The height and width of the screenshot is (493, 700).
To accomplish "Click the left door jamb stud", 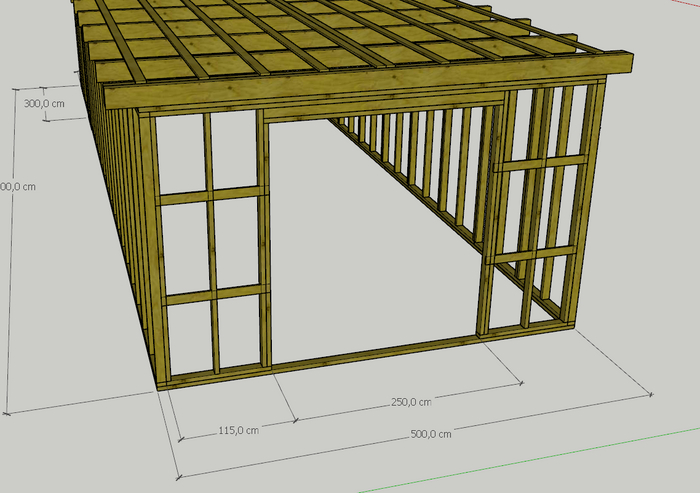I will (x=266, y=240).
